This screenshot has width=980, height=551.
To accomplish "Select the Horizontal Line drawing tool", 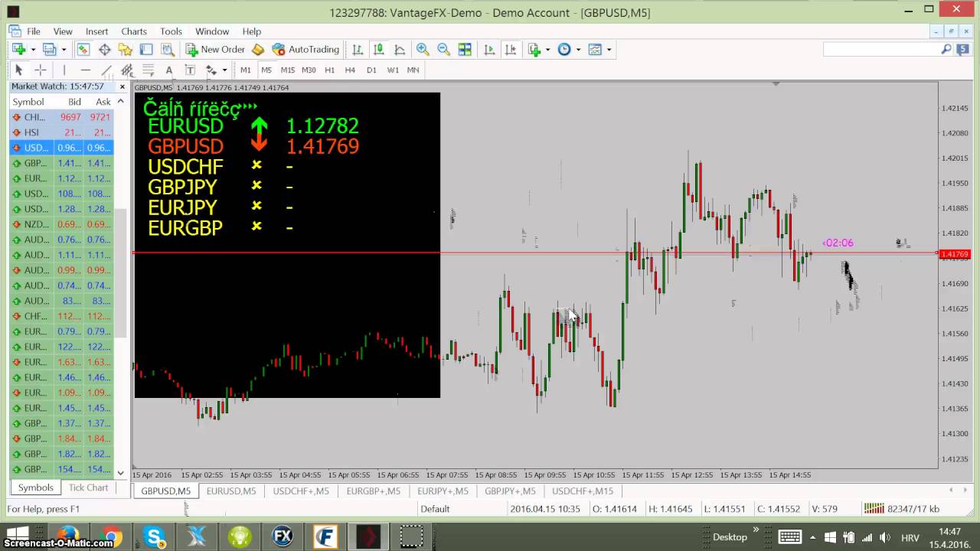I will tap(86, 70).
